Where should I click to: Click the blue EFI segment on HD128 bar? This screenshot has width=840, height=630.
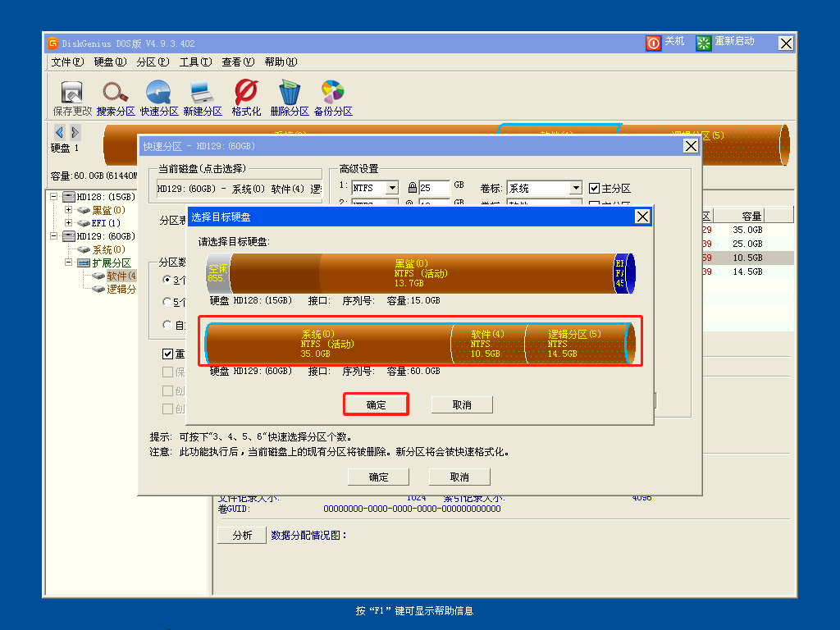pyautogui.click(x=624, y=273)
